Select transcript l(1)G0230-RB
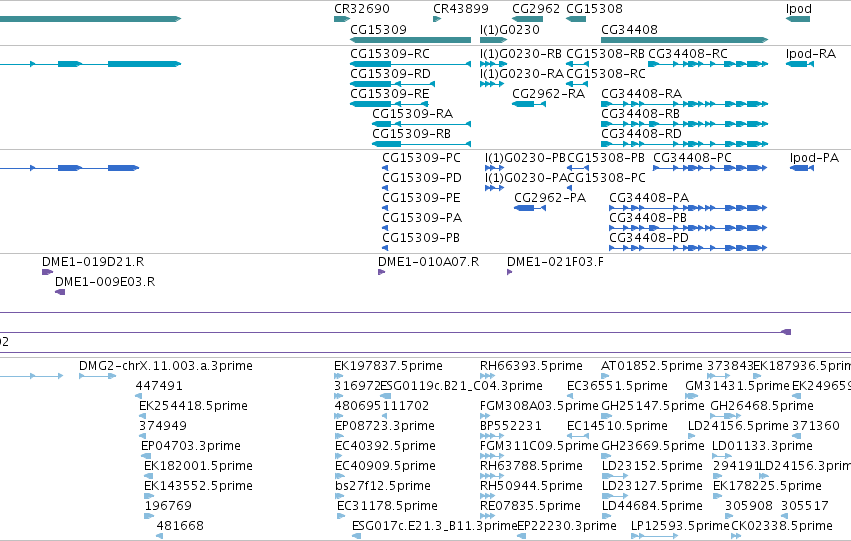Viewport: 851px width, 541px height. pyautogui.click(x=493, y=64)
